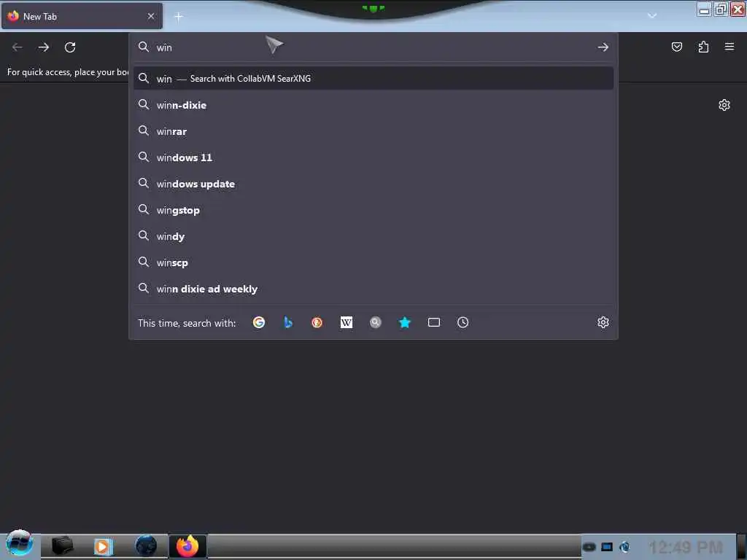Open globe browser taskbar icon
This screenshot has height=560, width=747.
pyautogui.click(x=146, y=545)
